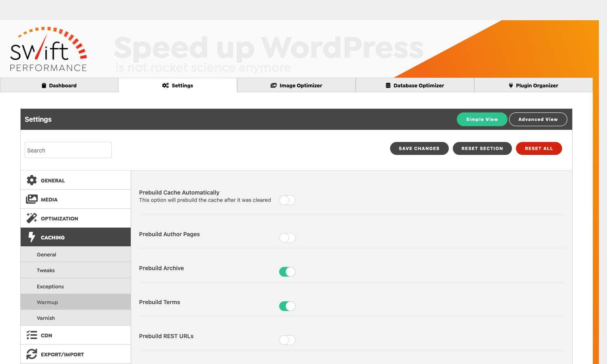The width and height of the screenshot is (607, 364).
Task: Select the Warmup caching subsection
Action: [x=76, y=302]
